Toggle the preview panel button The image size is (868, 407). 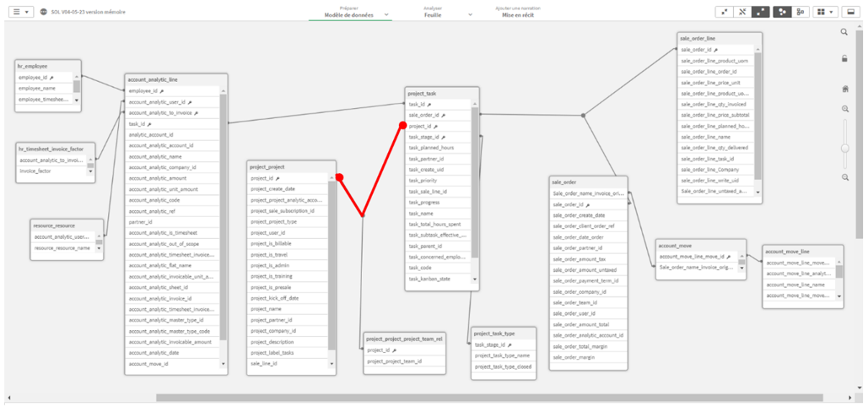tap(851, 12)
